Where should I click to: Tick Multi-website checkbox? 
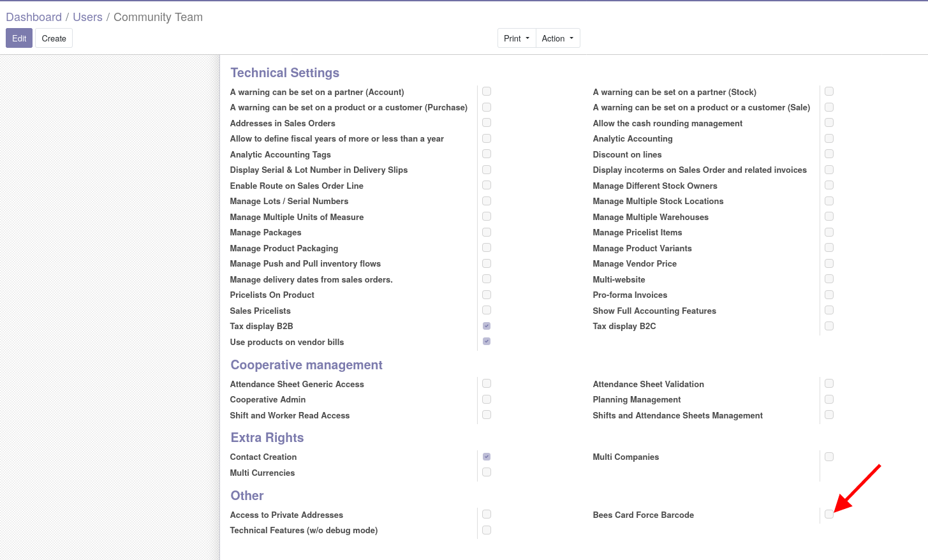829,279
